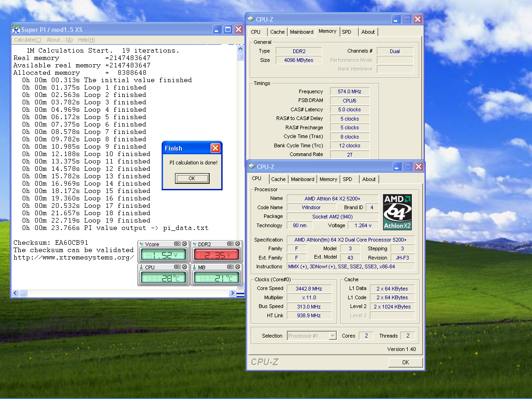Click the magnet snap icon on MB gadget
This screenshot has height=399, width=532.
(x=230, y=267)
